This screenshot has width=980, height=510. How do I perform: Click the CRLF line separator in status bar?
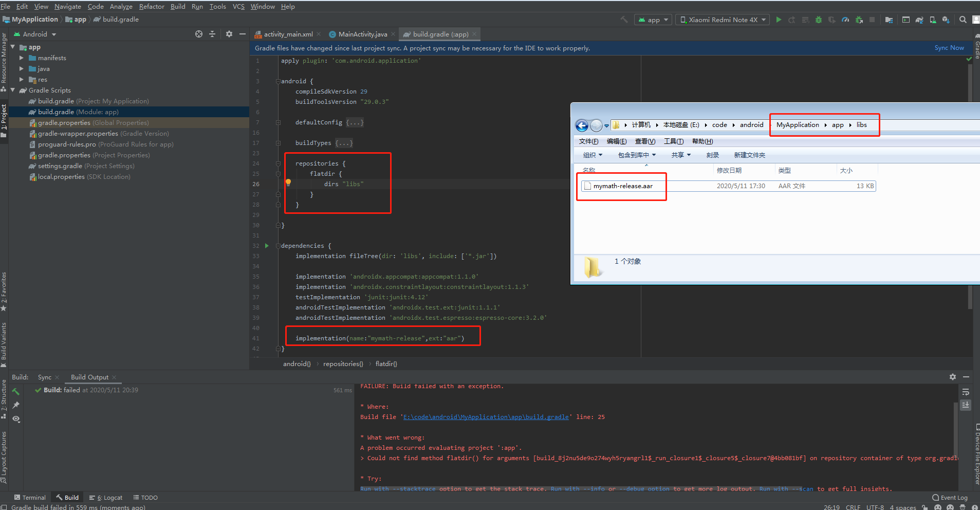[x=853, y=507]
